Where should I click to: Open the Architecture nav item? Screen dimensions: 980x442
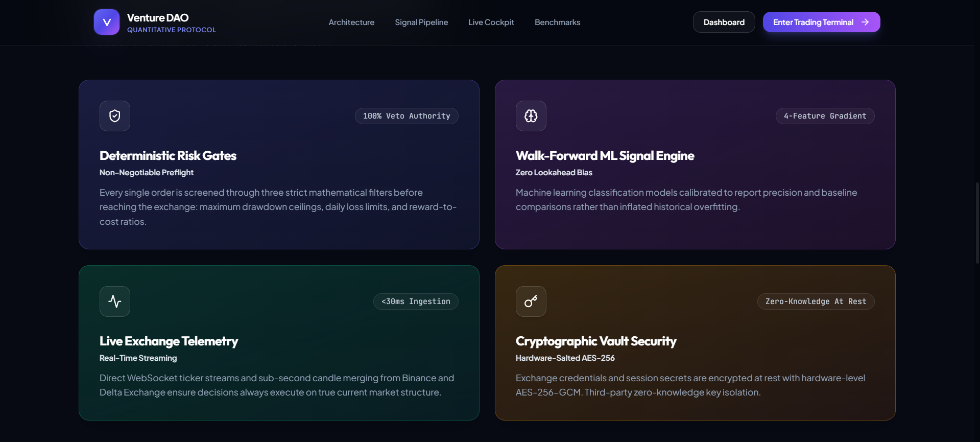(x=351, y=22)
